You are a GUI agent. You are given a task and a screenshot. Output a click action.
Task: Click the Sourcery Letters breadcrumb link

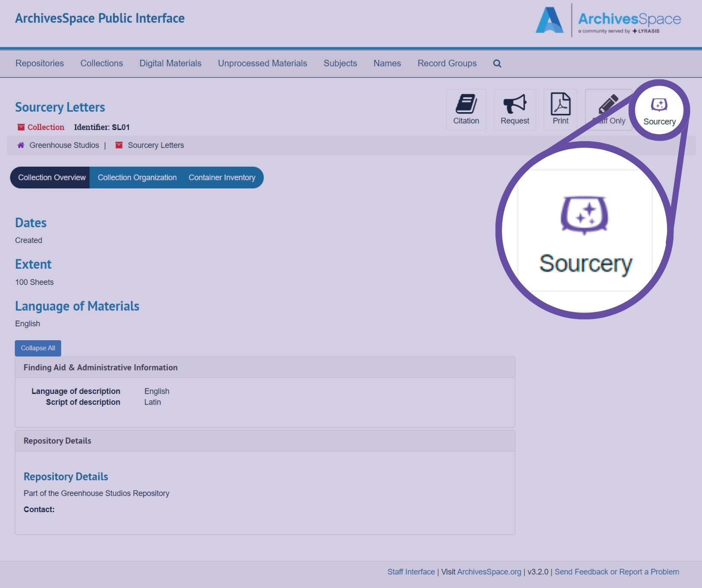point(156,145)
